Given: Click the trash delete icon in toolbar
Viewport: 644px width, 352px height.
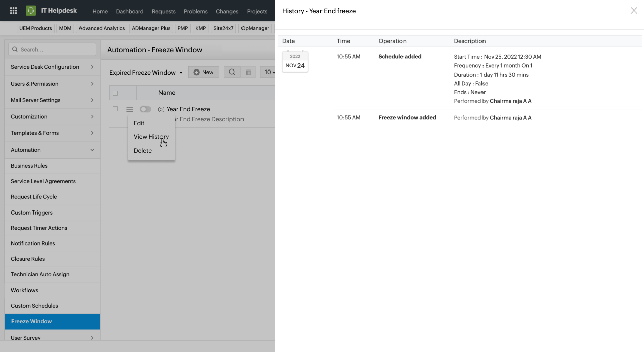Looking at the screenshot, I should 248,72.
